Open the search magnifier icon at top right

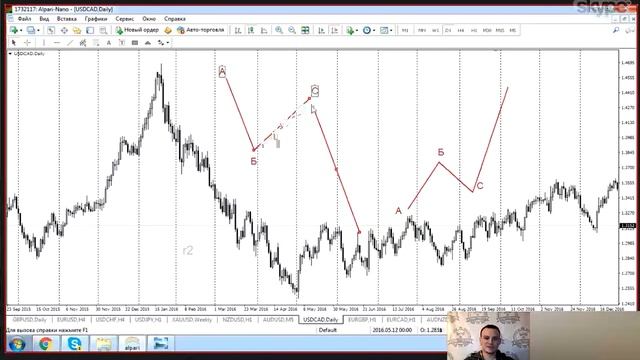[616, 30]
